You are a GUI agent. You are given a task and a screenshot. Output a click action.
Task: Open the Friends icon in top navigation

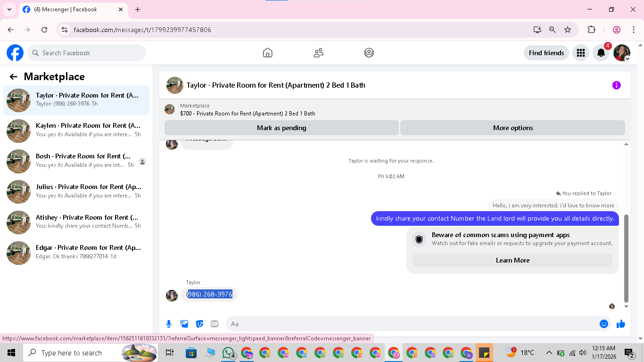point(318,53)
